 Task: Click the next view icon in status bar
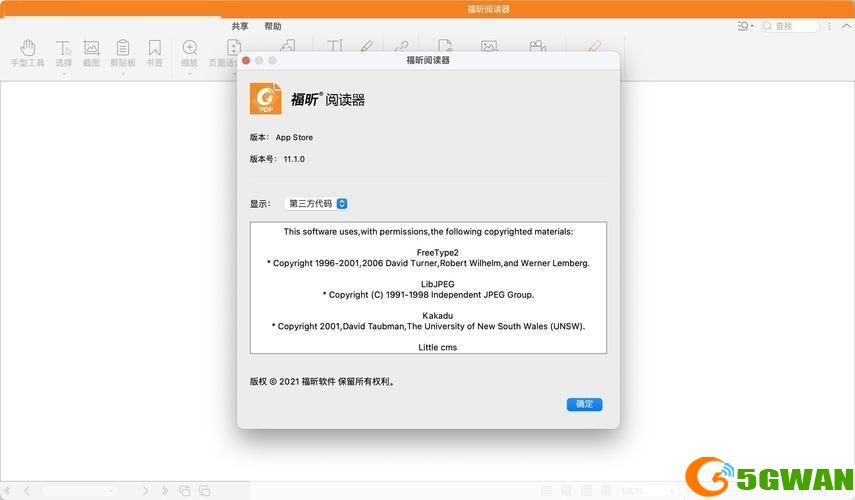(x=204, y=491)
